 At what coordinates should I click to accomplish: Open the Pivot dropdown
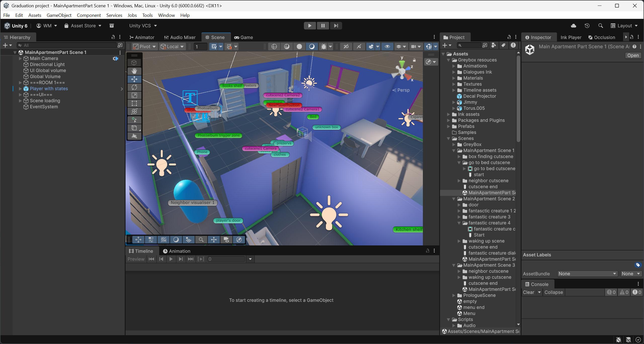pos(145,47)
